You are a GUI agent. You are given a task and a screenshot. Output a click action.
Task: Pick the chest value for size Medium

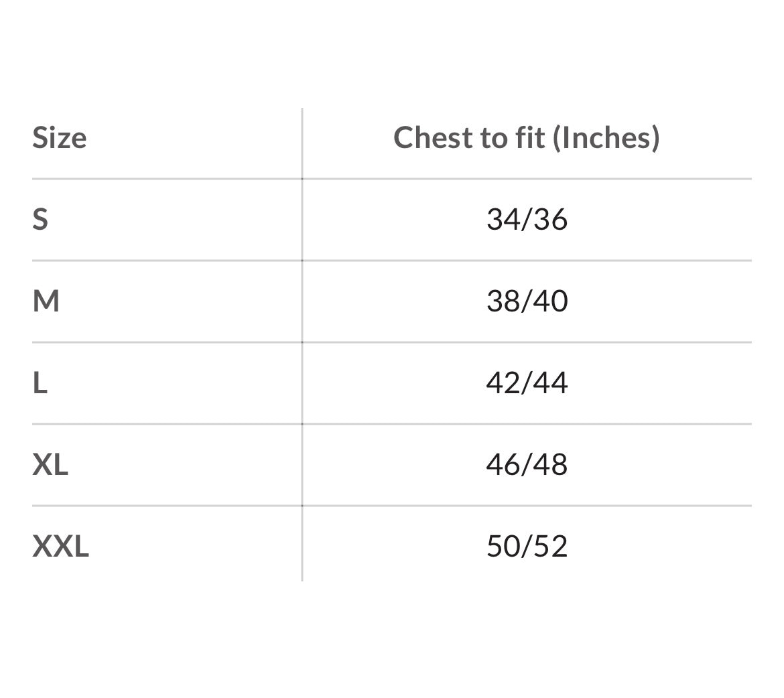click(x=527, y=301)
